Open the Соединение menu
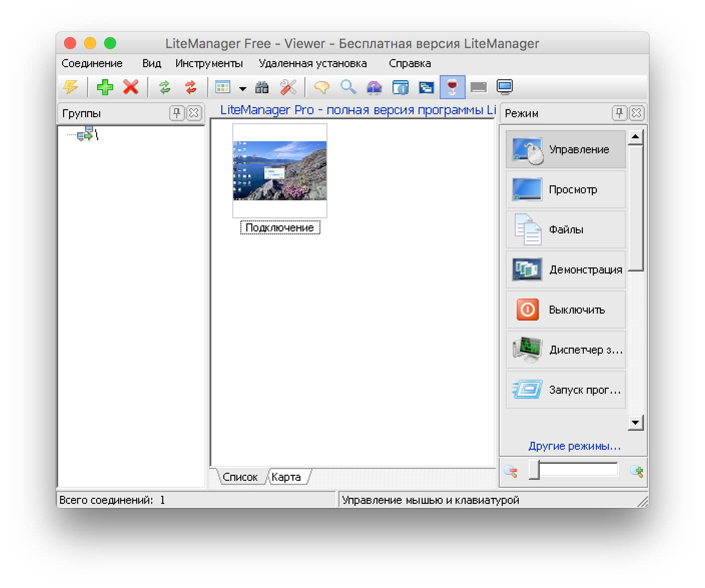The image size is (705, 588). 92,64
